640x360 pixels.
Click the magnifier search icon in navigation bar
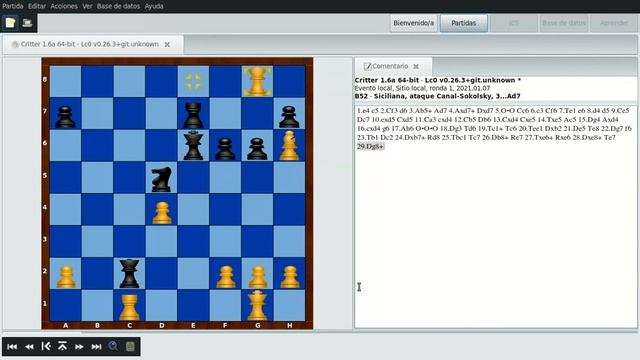[x=113, y=346]
